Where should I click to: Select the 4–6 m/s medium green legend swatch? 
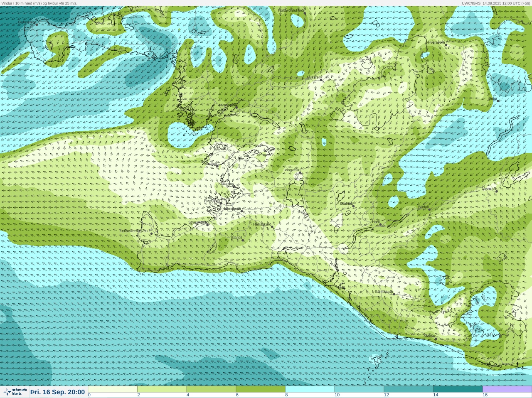(x=211, y=389)
